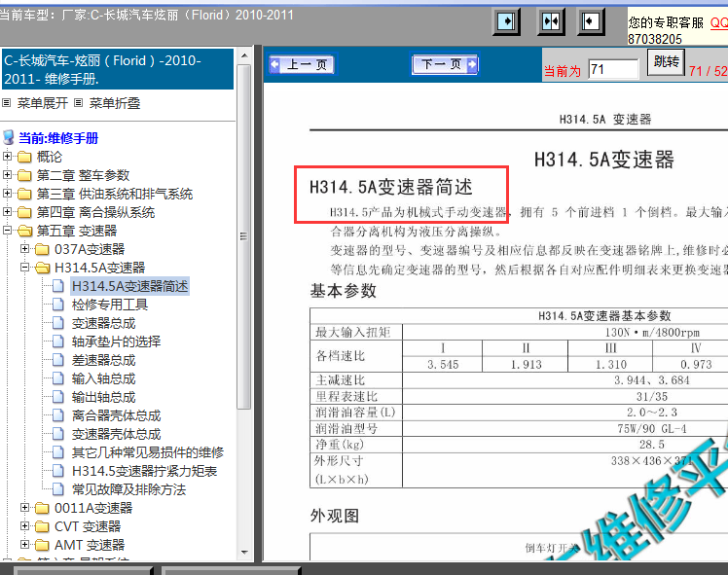Collapse the H314.5A变速器 subfolder

pyautogui.click(x=25, y=268)
